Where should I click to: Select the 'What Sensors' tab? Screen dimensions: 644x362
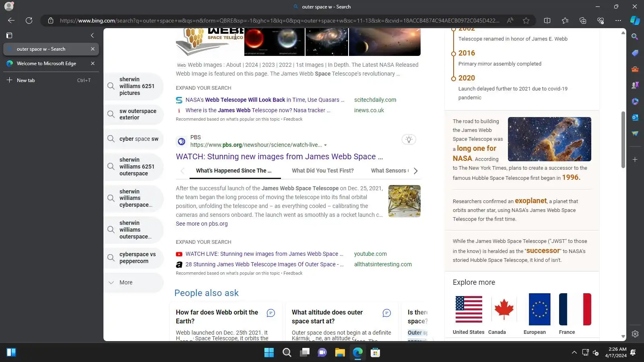pyautogui.click(x=390, y=171)
